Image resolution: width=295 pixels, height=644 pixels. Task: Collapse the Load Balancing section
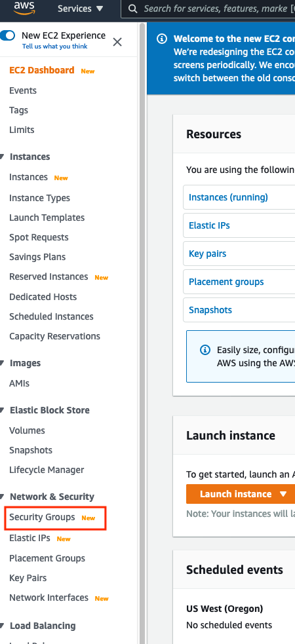[x=2, y=626]
